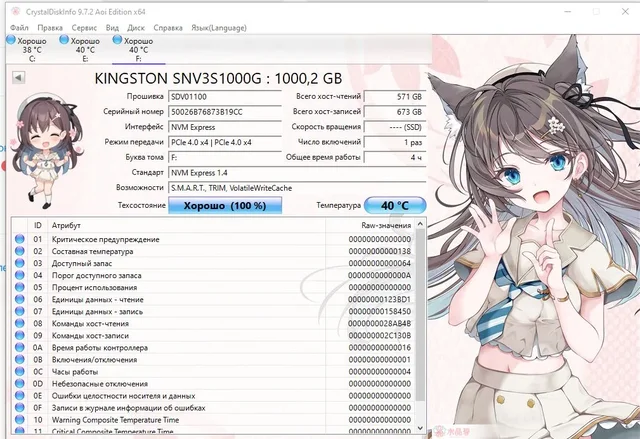Click blue orb for attribute 01 Критическое предупреждение
Image resolution: width=640 pixels, height=439 pixels.
coord(19,239)
